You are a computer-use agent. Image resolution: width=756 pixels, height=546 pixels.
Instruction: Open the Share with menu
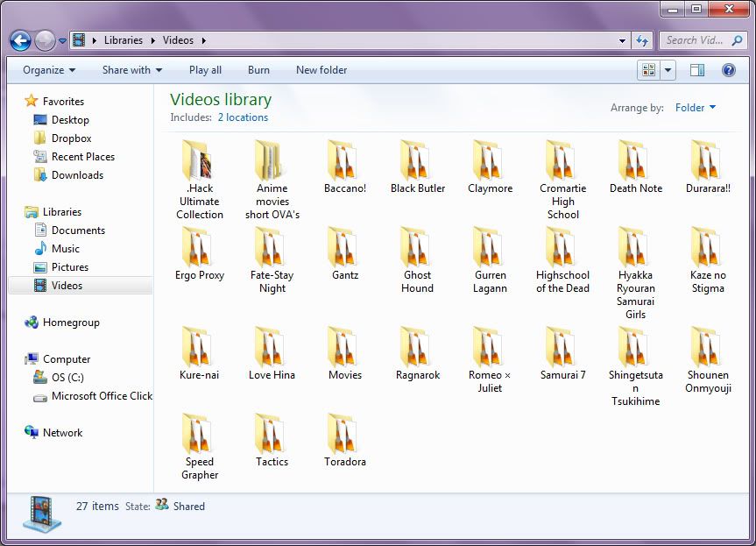point(132,70)
